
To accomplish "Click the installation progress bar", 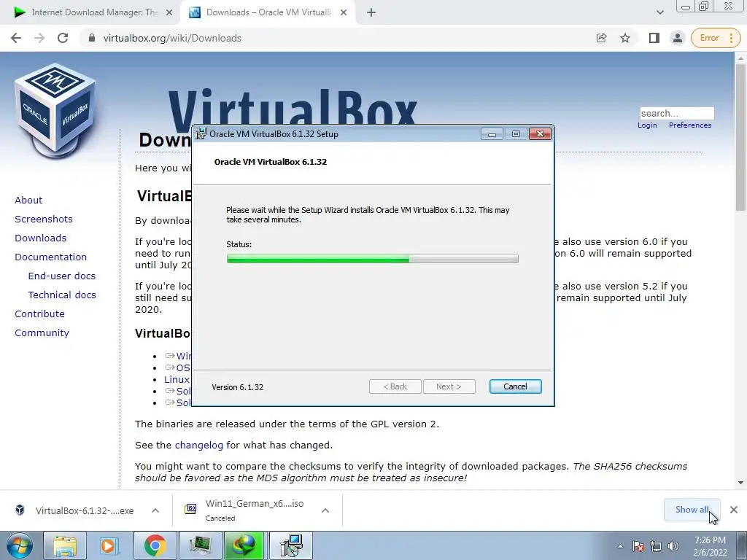I will [373, 259].
